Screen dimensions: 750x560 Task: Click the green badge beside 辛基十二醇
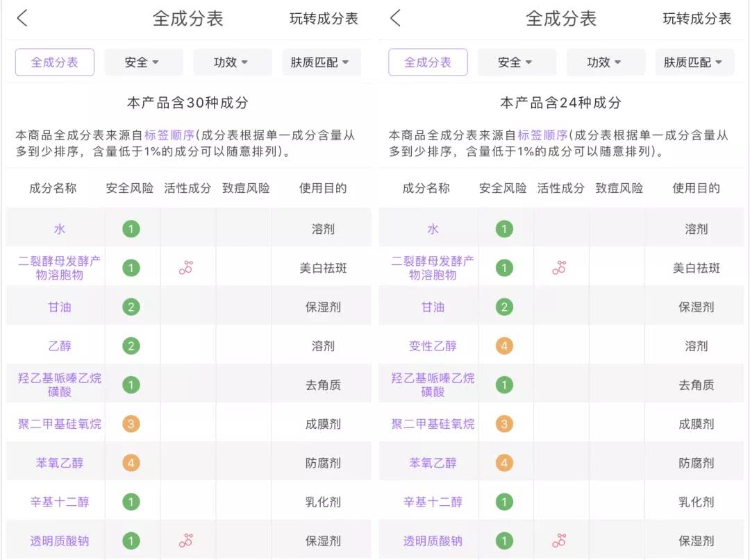coord(131,501)
